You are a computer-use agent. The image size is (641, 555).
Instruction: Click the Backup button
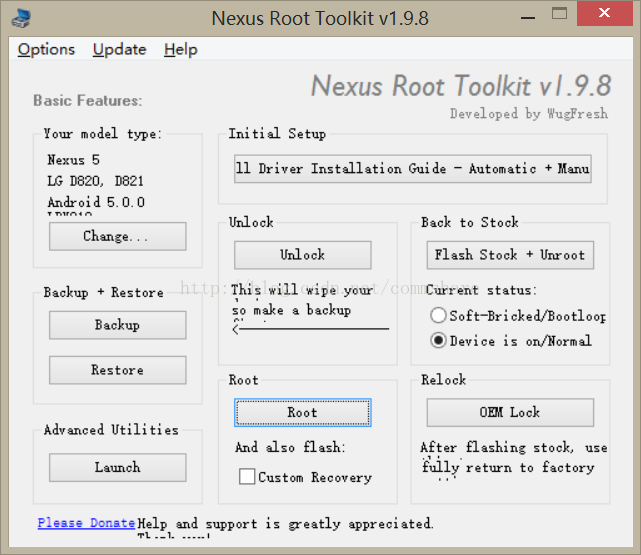118,325
